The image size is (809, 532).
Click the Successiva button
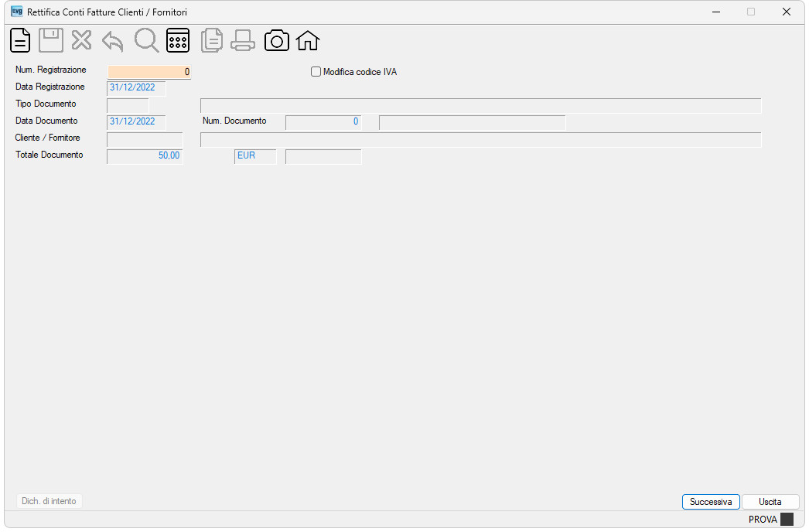711,502
